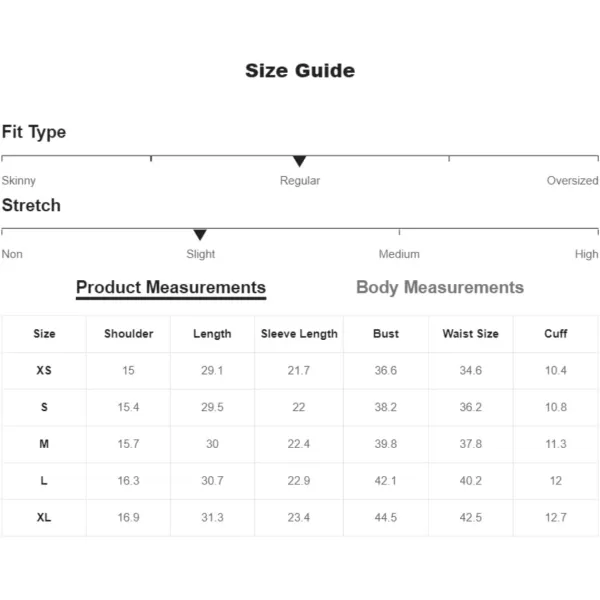Select the XL size row label
This screenshot has height=600, width=600.
pos(44,517)
